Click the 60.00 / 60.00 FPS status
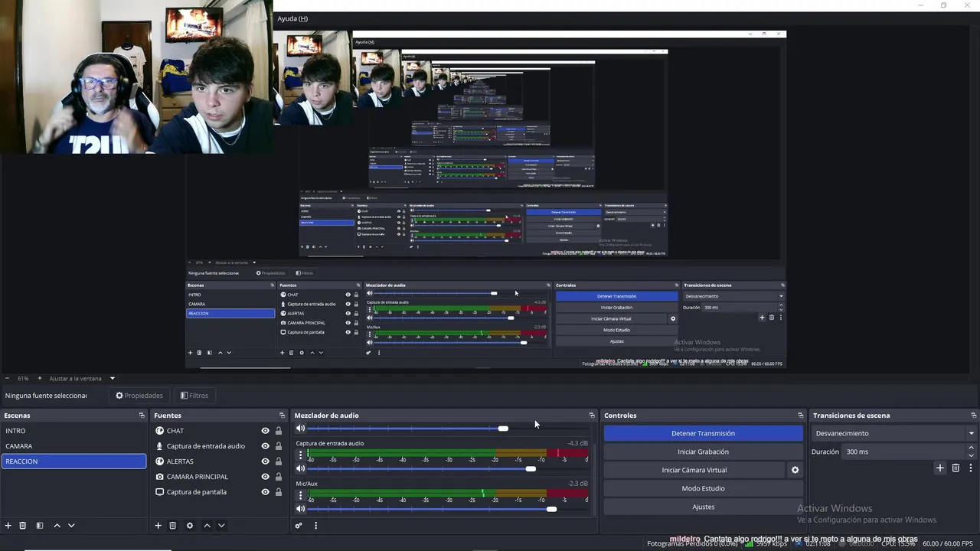This screenshot has height=551, width=980. pos(948,543)
